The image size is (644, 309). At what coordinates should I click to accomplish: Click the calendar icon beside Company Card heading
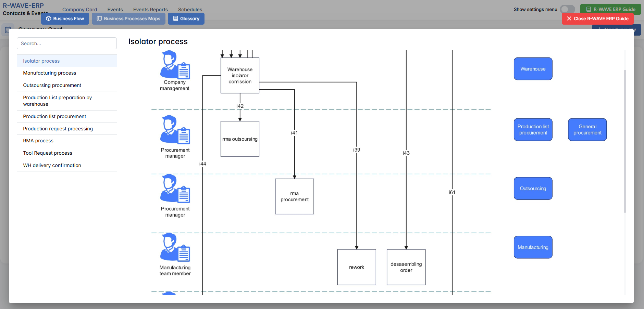pyautogui.click(x=8, y=30)
